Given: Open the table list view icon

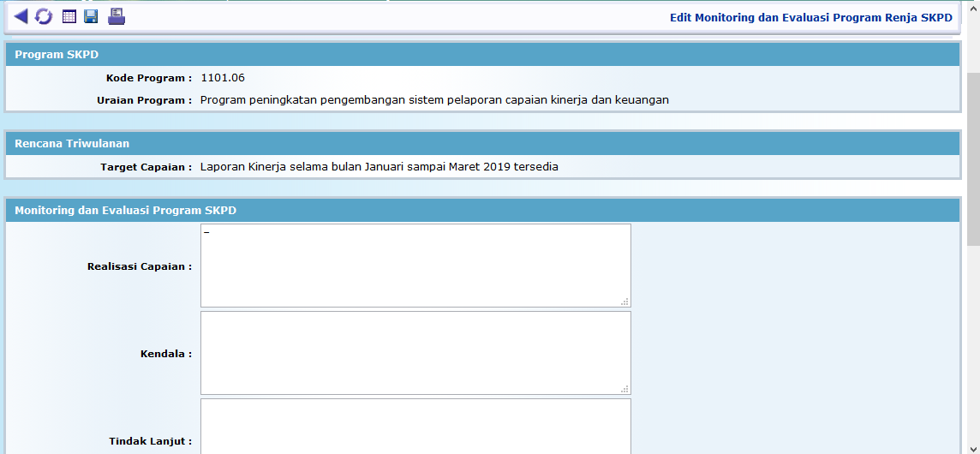Looking at the screenshot, I should 69,16.
